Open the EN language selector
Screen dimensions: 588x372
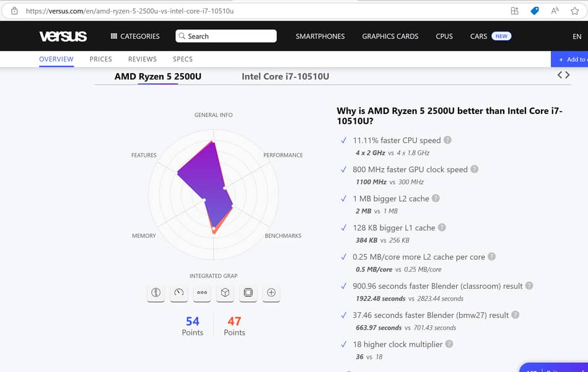pyautogui.click(x=576, y=37)
